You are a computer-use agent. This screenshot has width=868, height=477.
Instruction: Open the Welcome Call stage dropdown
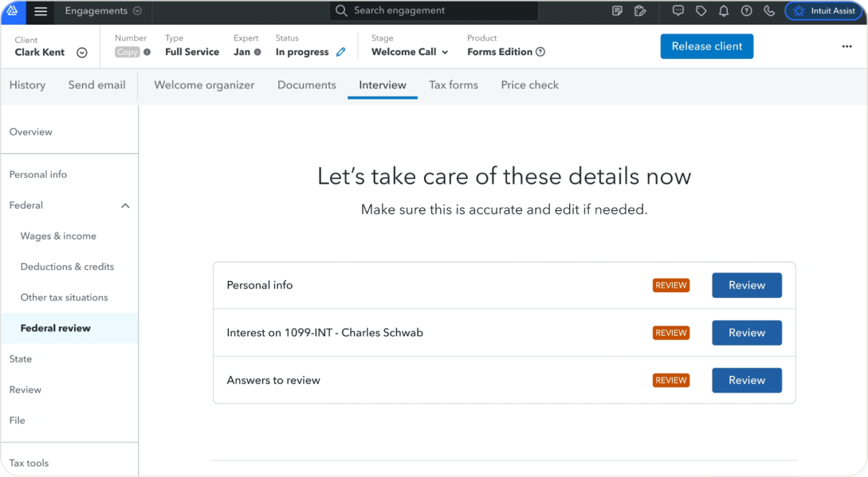coord(410,52)
